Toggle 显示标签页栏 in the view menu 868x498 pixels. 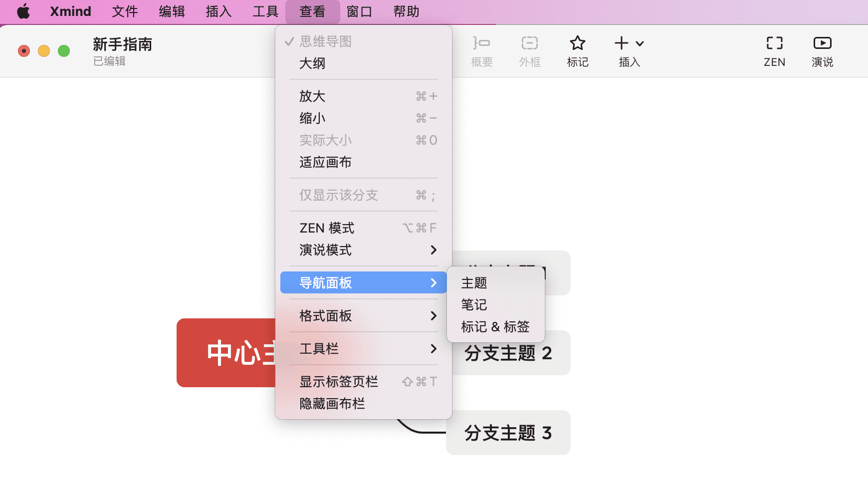click(339, 382)
